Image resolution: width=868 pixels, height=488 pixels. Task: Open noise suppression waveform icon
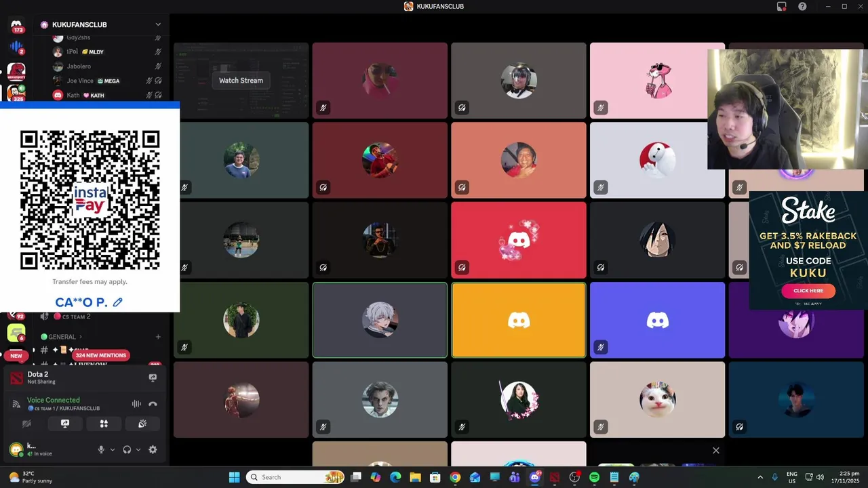tap(136, 404)
